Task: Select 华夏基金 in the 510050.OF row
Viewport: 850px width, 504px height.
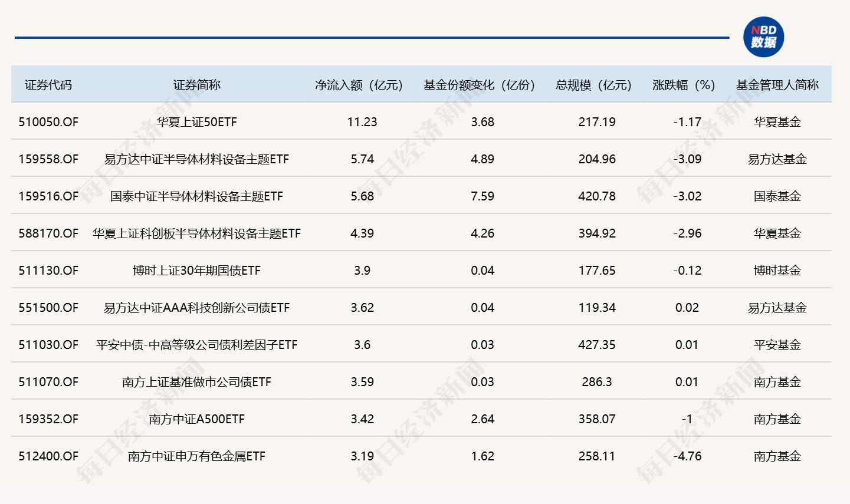Action: (x=777, y=122)
